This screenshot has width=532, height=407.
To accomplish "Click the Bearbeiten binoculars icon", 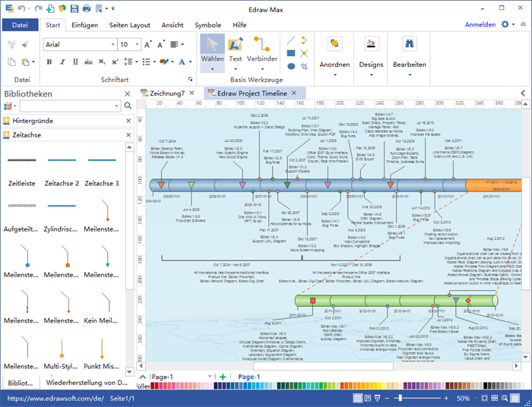I will pyautogui.click(x=409, y=44).
